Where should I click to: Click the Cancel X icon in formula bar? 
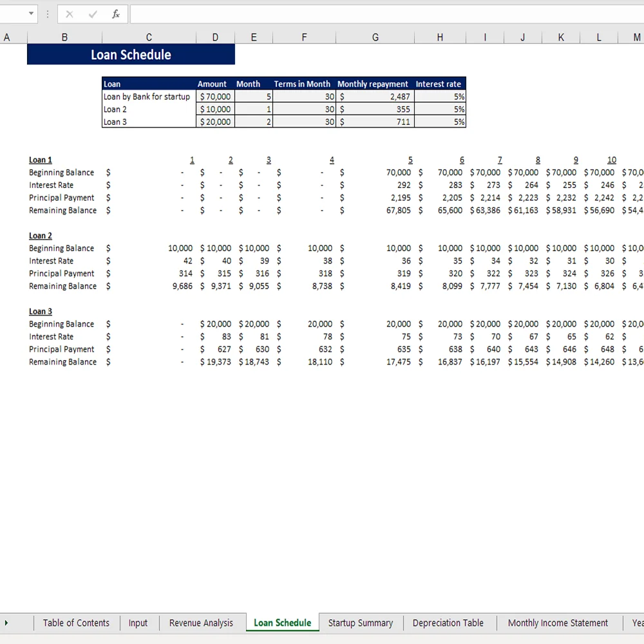(70, 14)
